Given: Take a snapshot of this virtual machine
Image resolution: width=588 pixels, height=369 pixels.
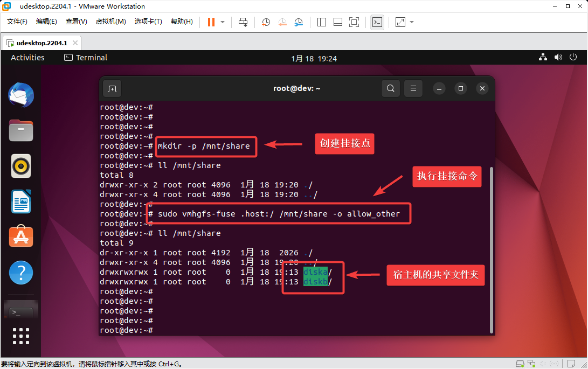Looking at the screenshot, I should 266,22.
